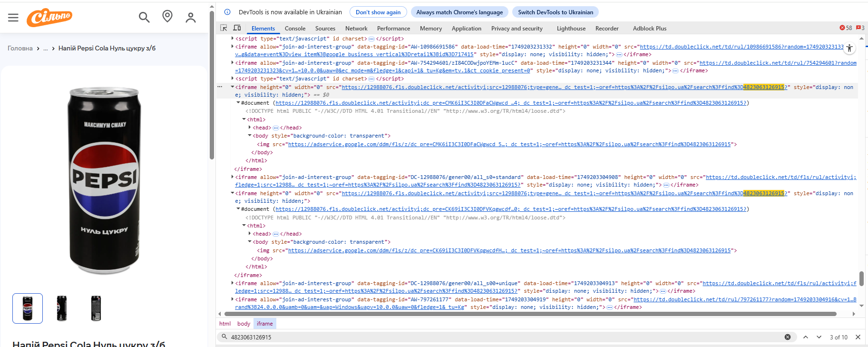Collapse the first html node

[244, 119]
